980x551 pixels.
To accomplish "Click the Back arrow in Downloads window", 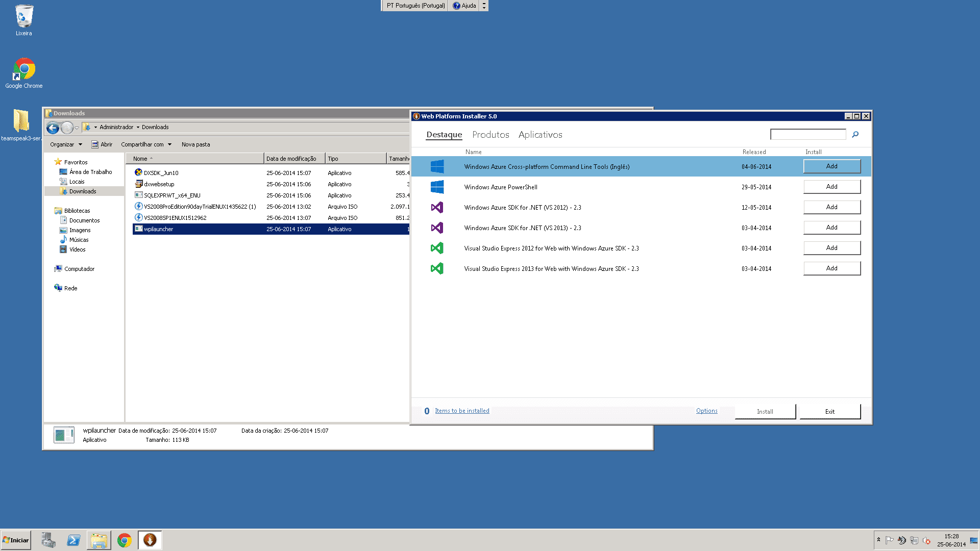I will [x=53, y=128].
